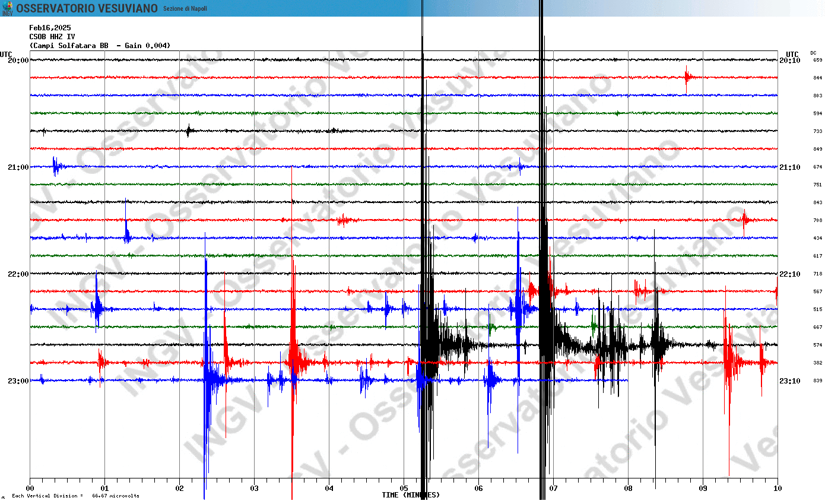The image size is (825, 504).
Task: Click the 23:10 end time label
Action: coord(789,381)
